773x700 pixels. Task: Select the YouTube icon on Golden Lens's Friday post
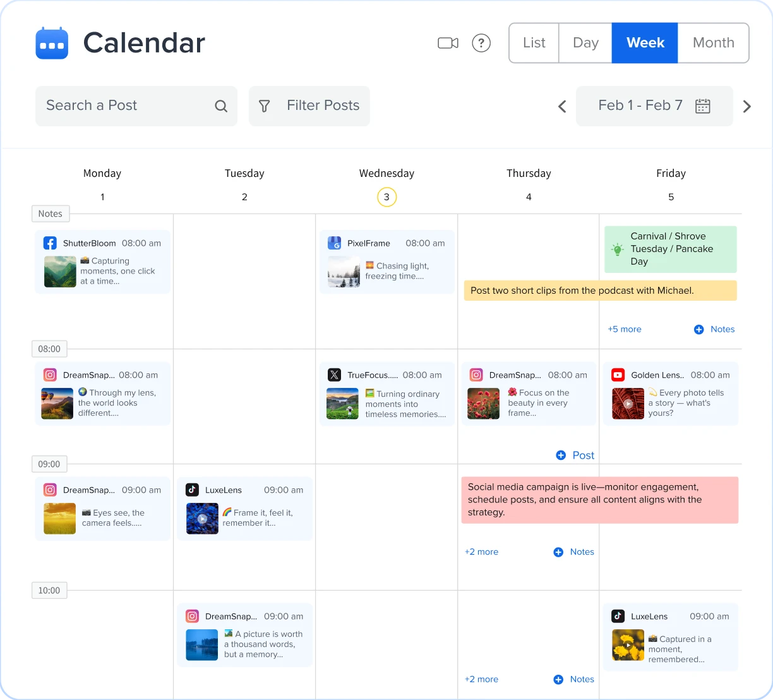point(618,375)
